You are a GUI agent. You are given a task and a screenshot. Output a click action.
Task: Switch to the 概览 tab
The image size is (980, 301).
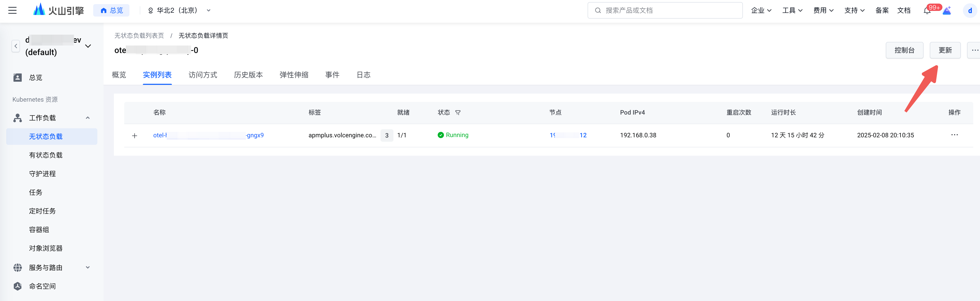(x=119, y=75)
